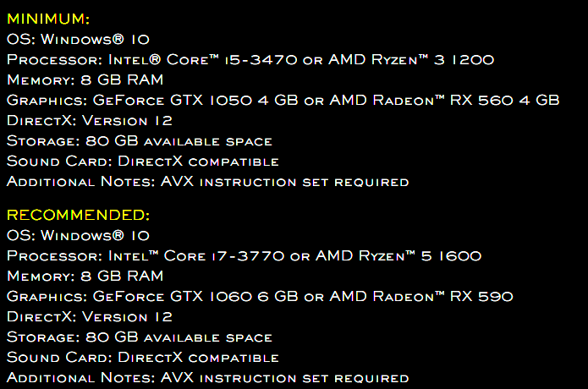Image resolution: width=588 pixels, height=389 pixels.
Task: Select the recommended DirectX Version 12 line
Action: 90,316
